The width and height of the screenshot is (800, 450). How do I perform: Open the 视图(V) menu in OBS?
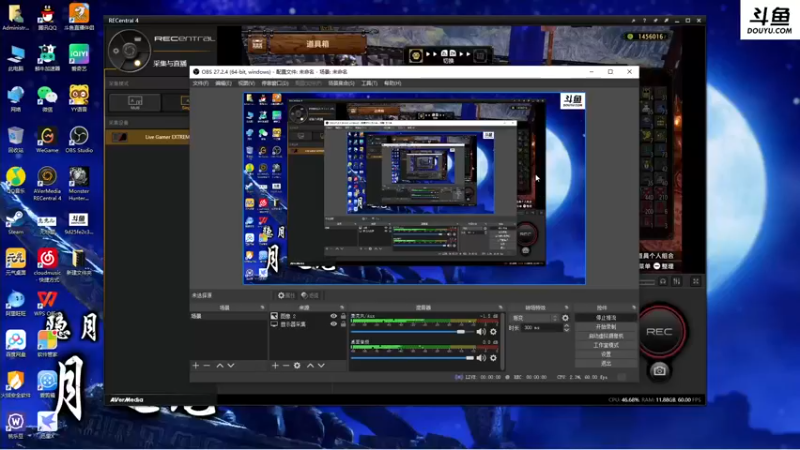(246, 83)
